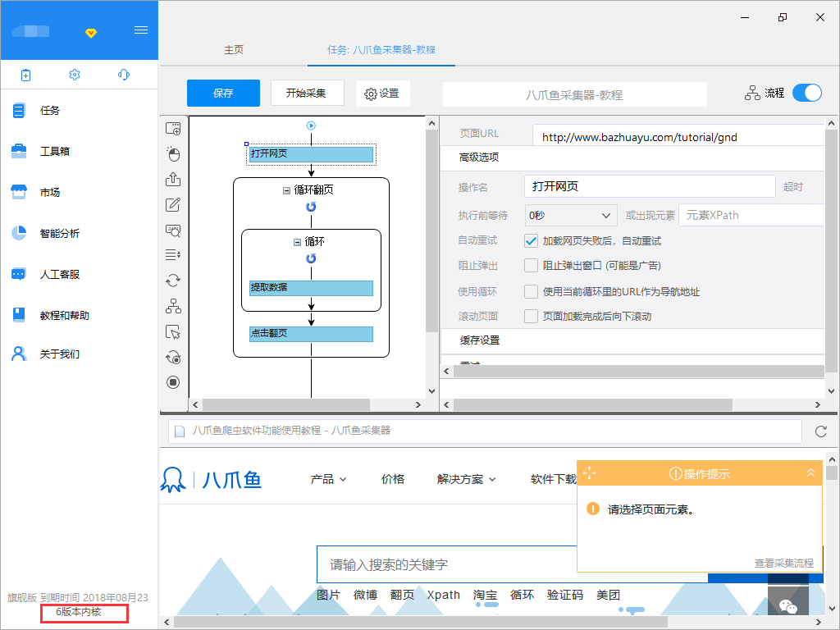Switch to the 主页 tab
840x630 pixels.
pyautogui.click(x=234, y=50)
